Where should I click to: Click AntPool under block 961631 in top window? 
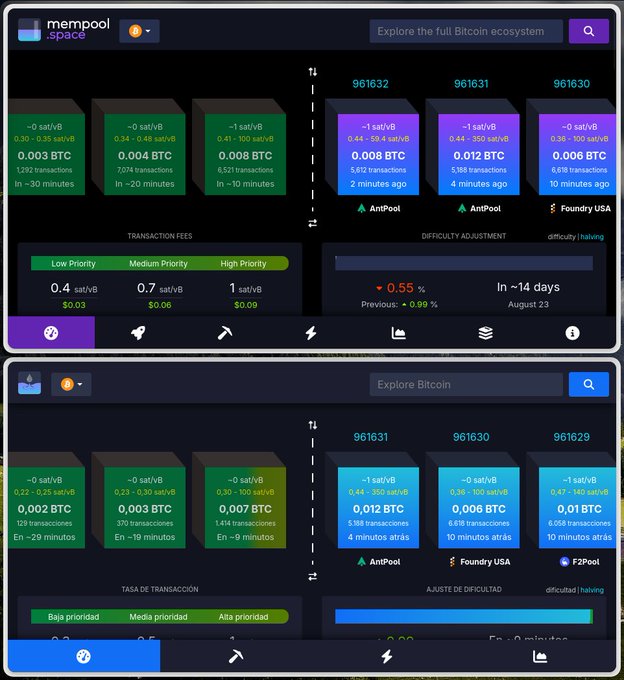[x=479, y=209]
